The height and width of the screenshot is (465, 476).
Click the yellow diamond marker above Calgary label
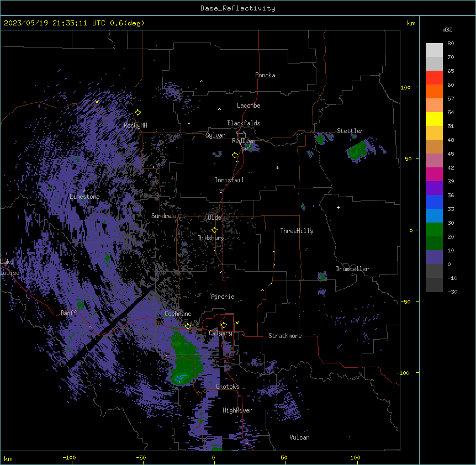coord(224,325)
